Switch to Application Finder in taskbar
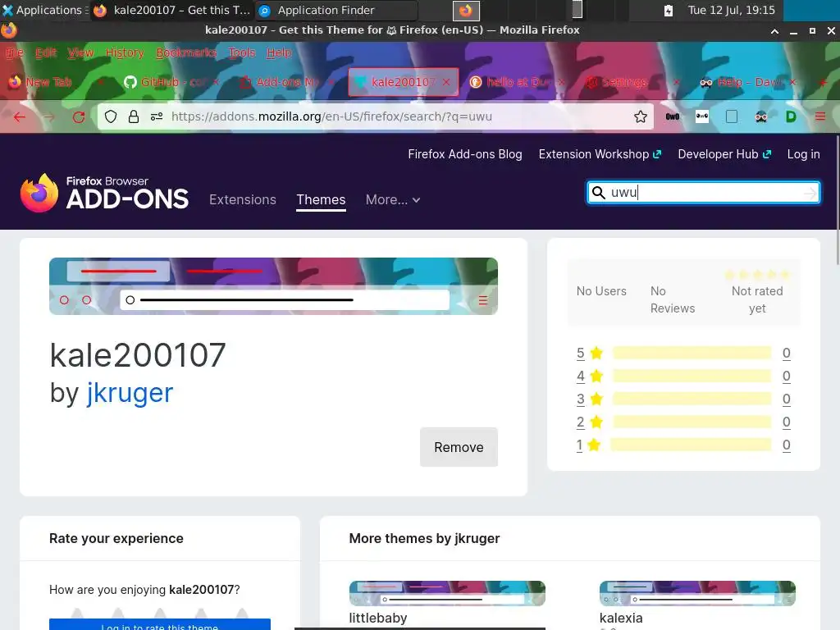The width and height of the screenshot is (840, 630). coord(336,10)
